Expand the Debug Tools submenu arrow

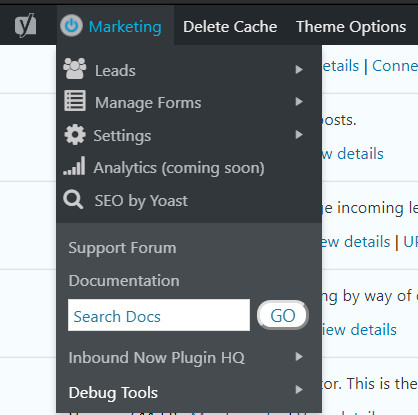coord(299,390)
